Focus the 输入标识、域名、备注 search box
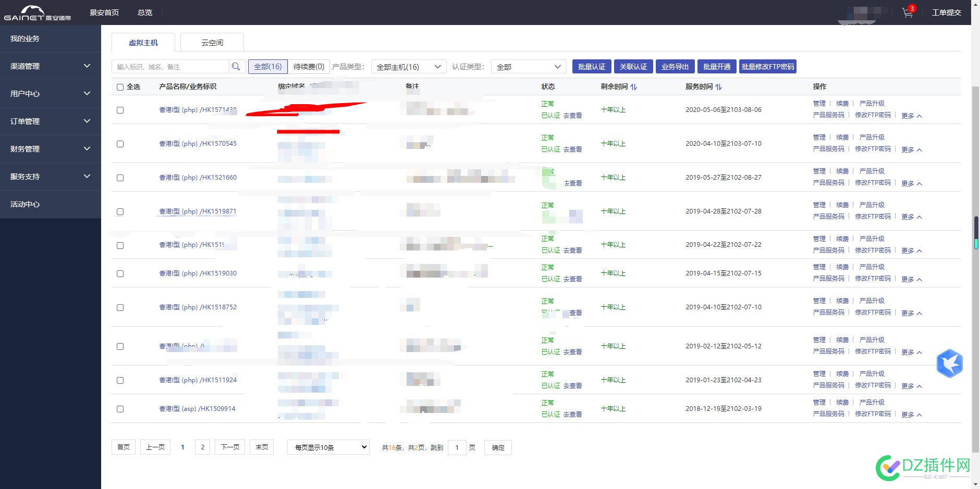The height and width of the screenshot is (489, 980). point(170,67)
